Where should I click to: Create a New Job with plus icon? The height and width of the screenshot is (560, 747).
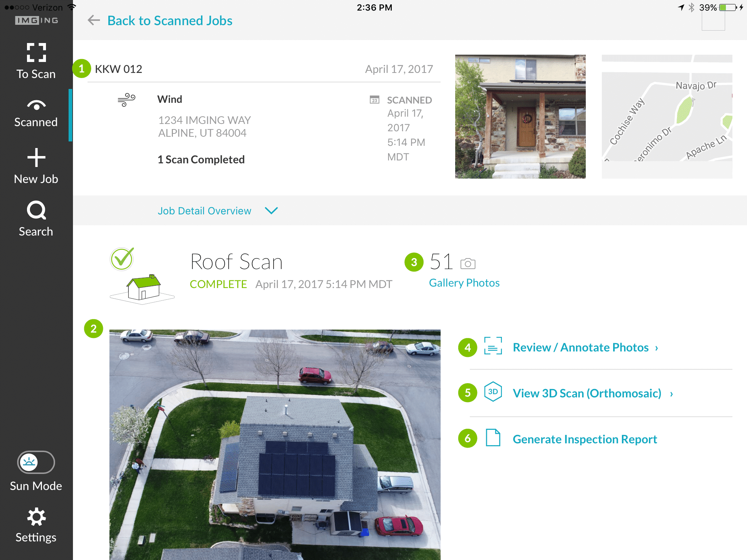[36, 157]
